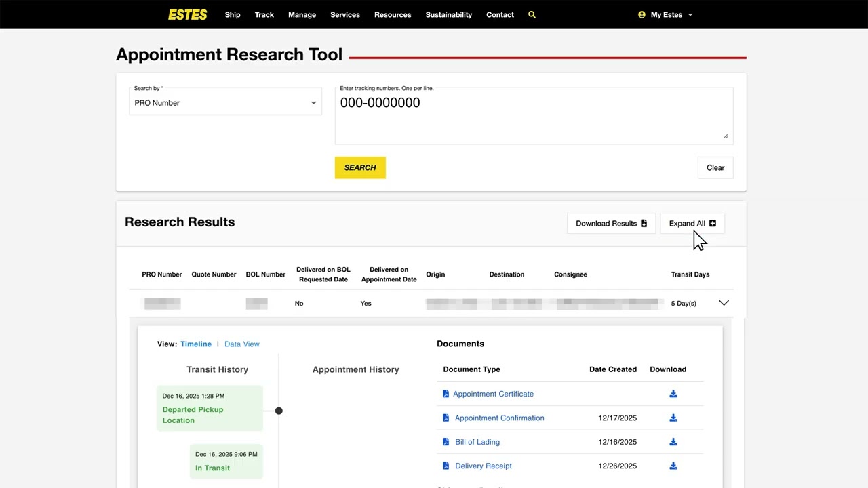Click the Destination column header
The image size is (868, 488).
point(507,274)
